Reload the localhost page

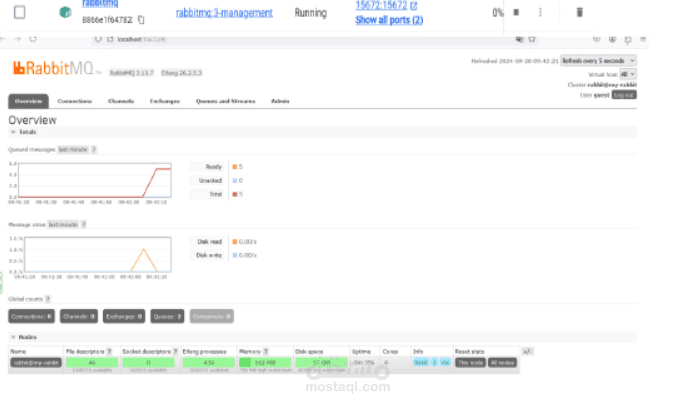33,39
